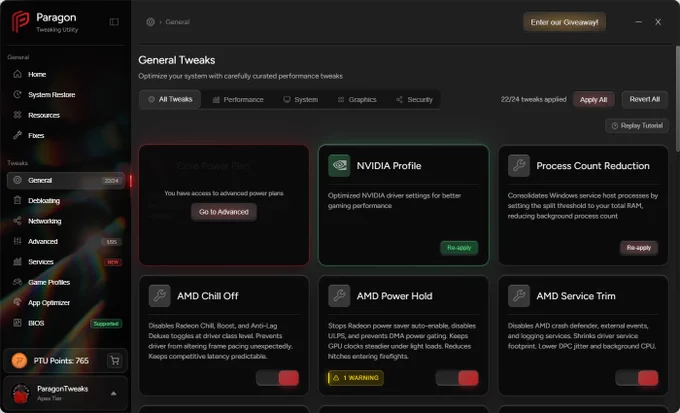Switch to the All Tweaks tab
Screen dimensions: 680x413
(170, 99)
